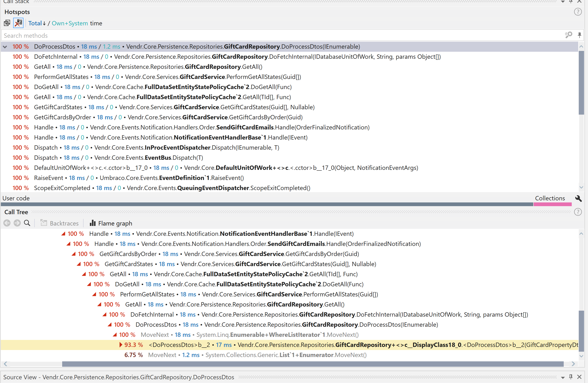Open Source View window options dropdown arrow
The width and height of the screenshot is (588, 383).
(562, 378)
